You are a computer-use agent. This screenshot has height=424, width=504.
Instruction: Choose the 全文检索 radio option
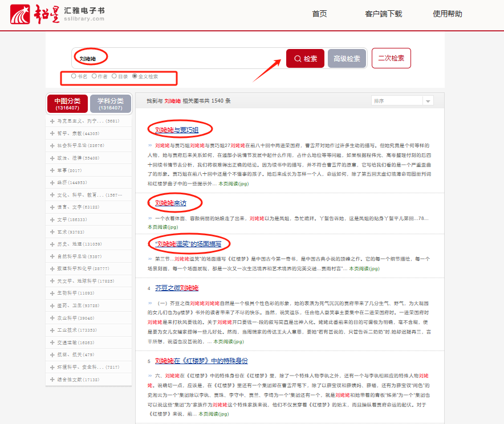coord(135,76)
